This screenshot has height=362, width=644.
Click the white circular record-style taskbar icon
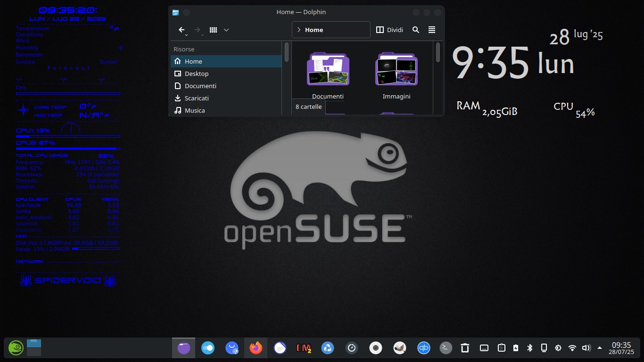376,348
